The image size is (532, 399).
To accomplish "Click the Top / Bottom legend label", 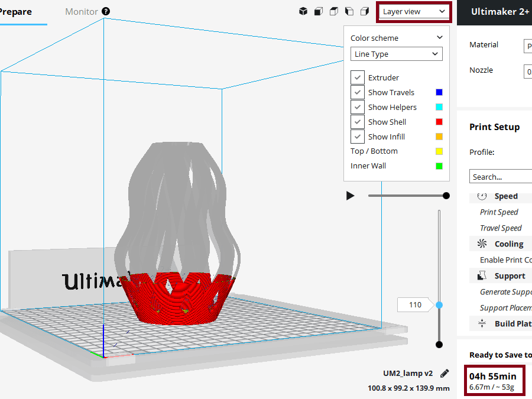I will [x=374, y=151].
